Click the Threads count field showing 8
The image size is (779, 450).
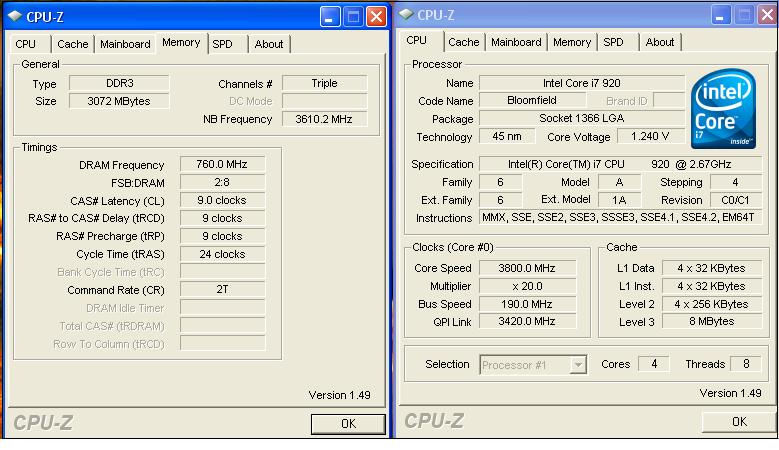click(746, 364)
